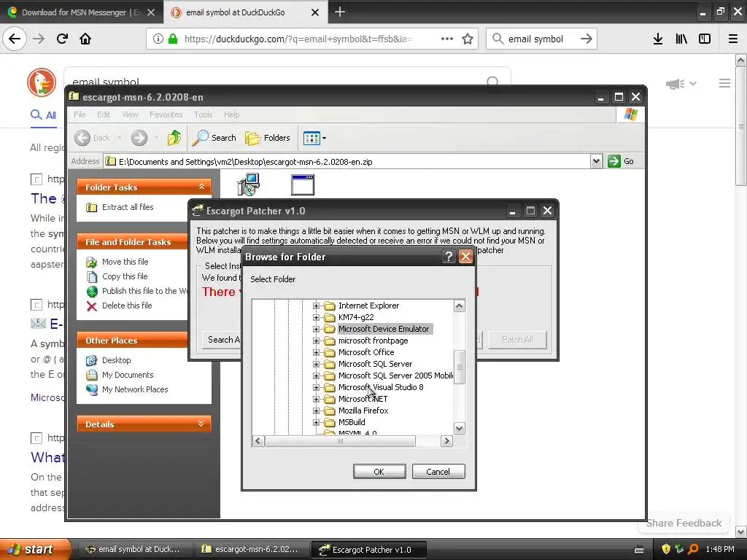This screenshot has width=747, height=560.
Task: Open the explorer Address bar dropdown
Action: [x=596, y=161]
